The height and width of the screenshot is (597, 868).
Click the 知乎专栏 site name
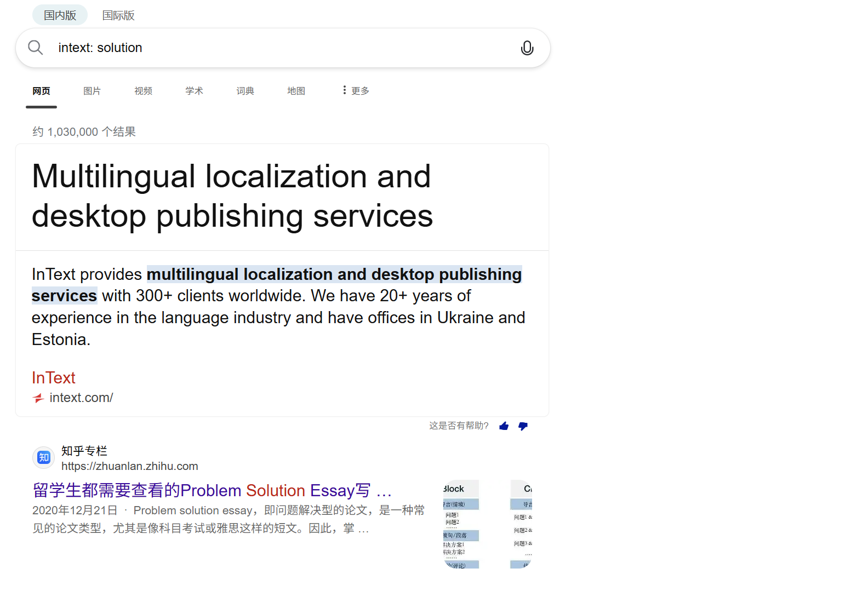tap(84, 451)
